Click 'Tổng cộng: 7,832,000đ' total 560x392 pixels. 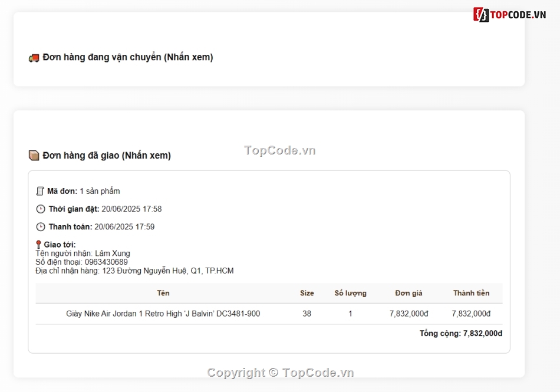point(461,334)
